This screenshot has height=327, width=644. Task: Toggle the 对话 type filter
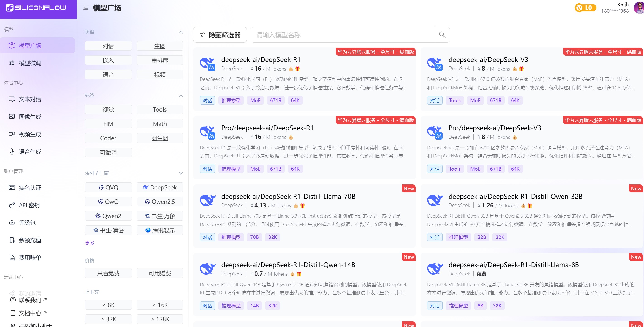108,46
